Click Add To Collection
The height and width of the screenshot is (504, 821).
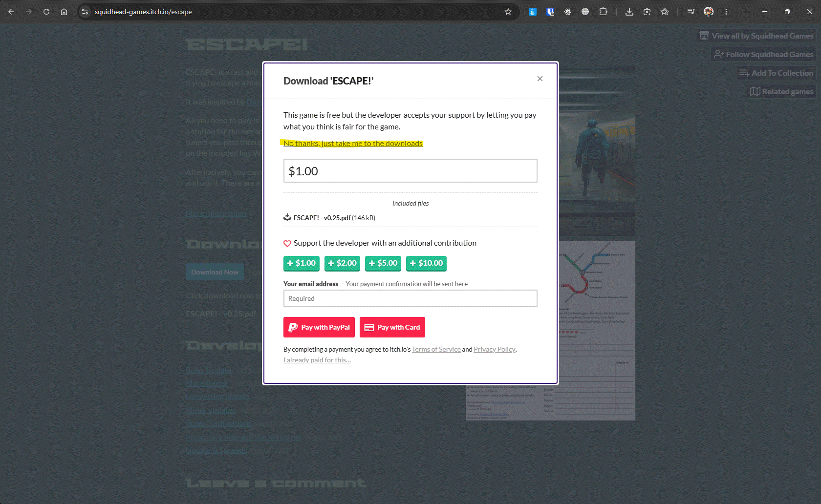[x=776, y=73]
